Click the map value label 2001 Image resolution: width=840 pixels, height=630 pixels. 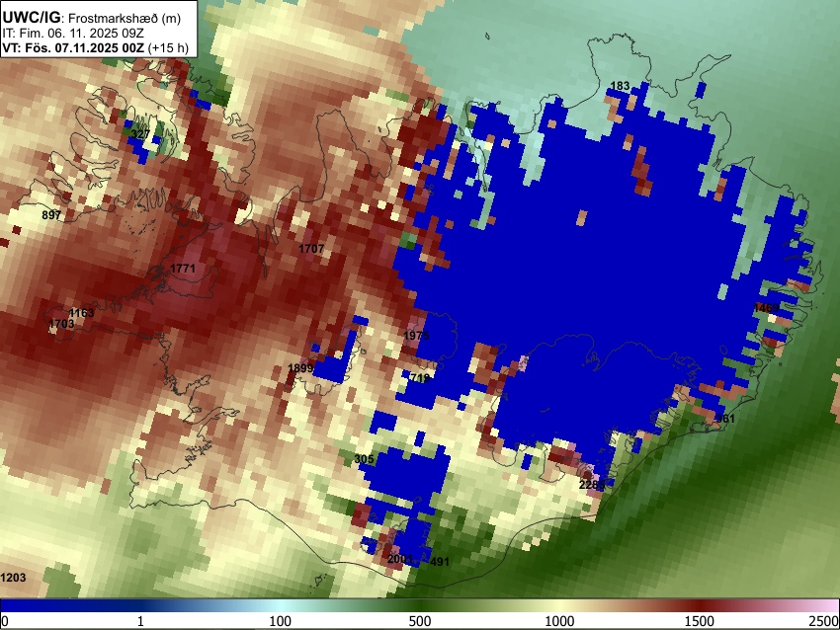[x=400, y=559]
